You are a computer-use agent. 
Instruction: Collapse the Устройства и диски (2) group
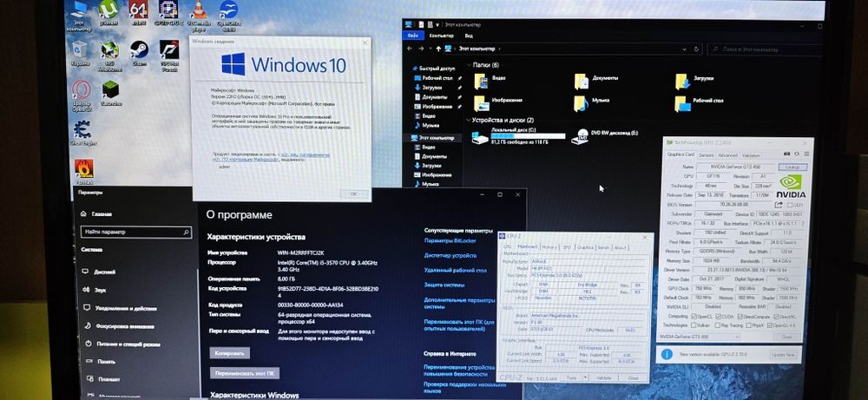click(469, 120)
